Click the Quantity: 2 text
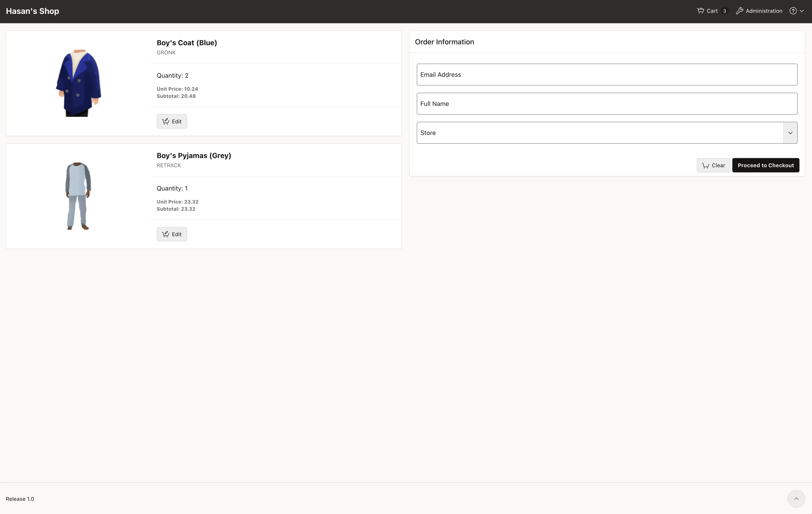This screenshot has width=812, height=514. (x=173, y=75)
